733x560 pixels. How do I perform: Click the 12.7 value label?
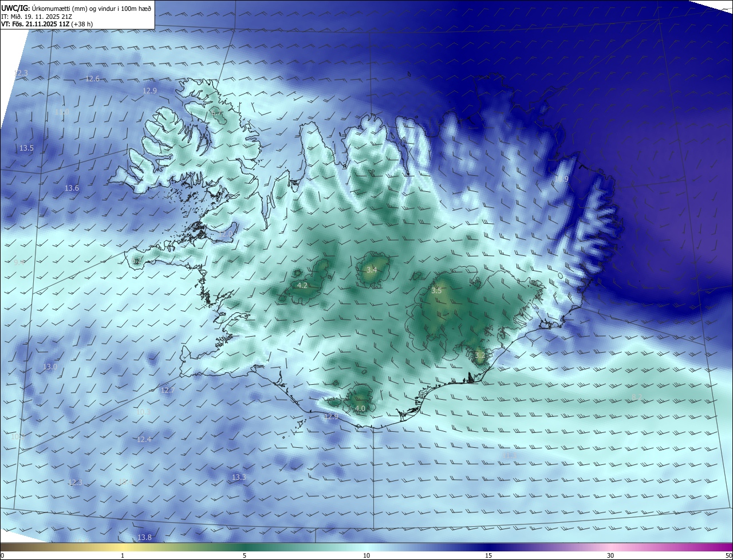[167, 391]
